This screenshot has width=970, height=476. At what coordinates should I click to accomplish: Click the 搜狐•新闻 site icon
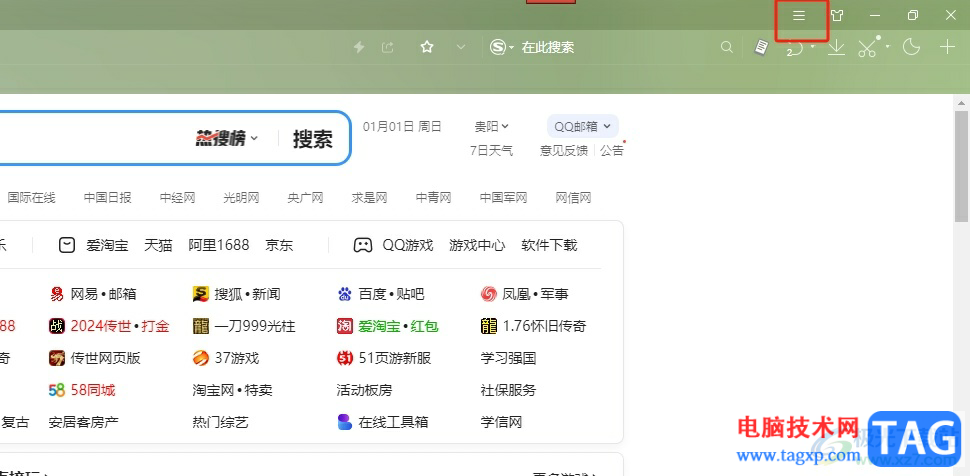200,294
